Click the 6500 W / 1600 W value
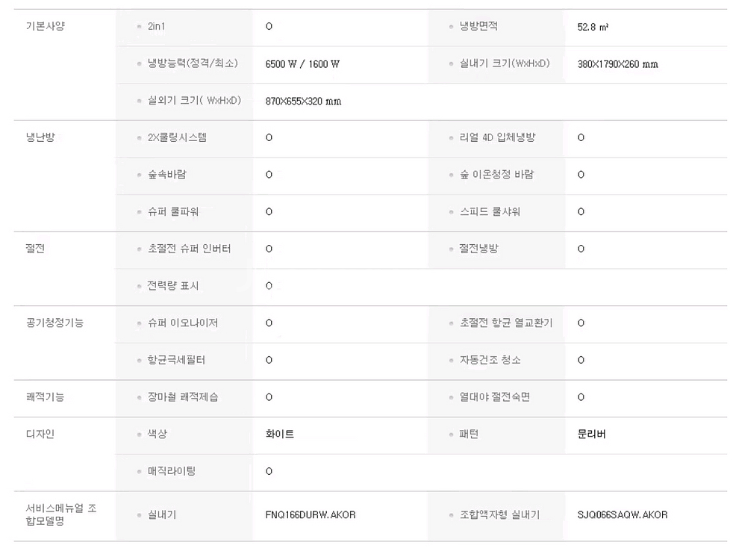Viewport: 733px width, 560px height. pos(302,64)
